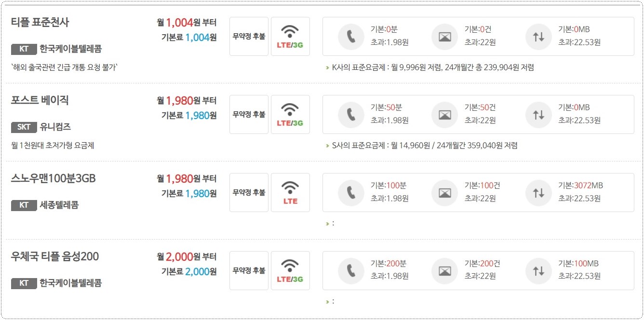Image resolution: width=644 pixels, height=320 pixels.
Task: Click the data arrows icon for 스노우맨100분3GB
Action: point(538,192)
